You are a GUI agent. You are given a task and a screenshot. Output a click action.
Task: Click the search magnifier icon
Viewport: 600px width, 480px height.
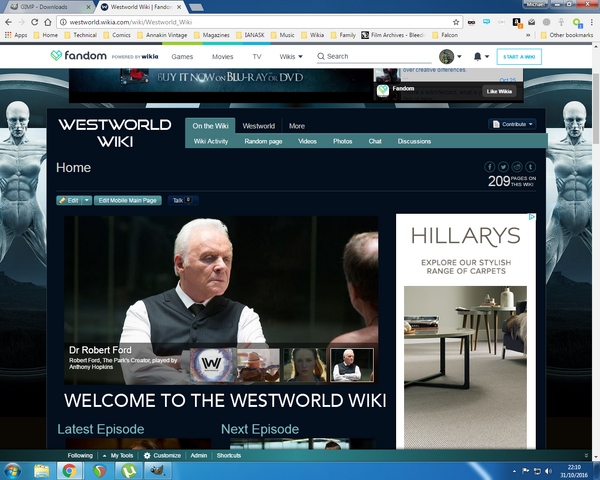tap(321, 56)
